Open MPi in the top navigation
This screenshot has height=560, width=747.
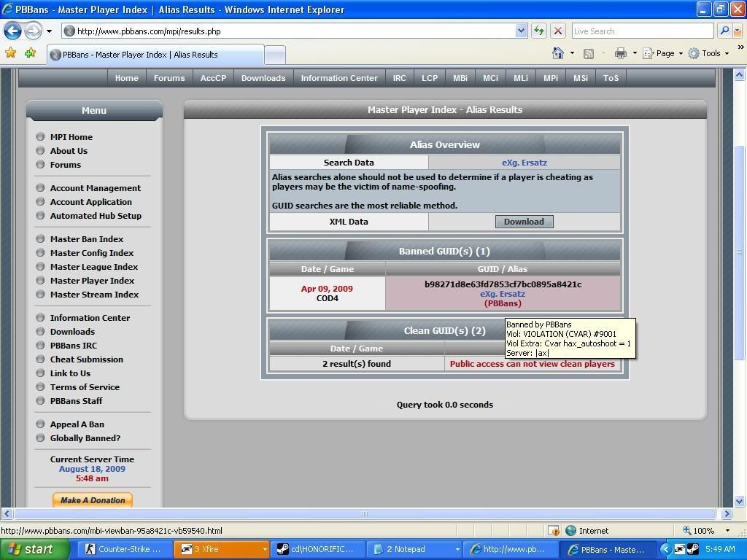(551, 78)
